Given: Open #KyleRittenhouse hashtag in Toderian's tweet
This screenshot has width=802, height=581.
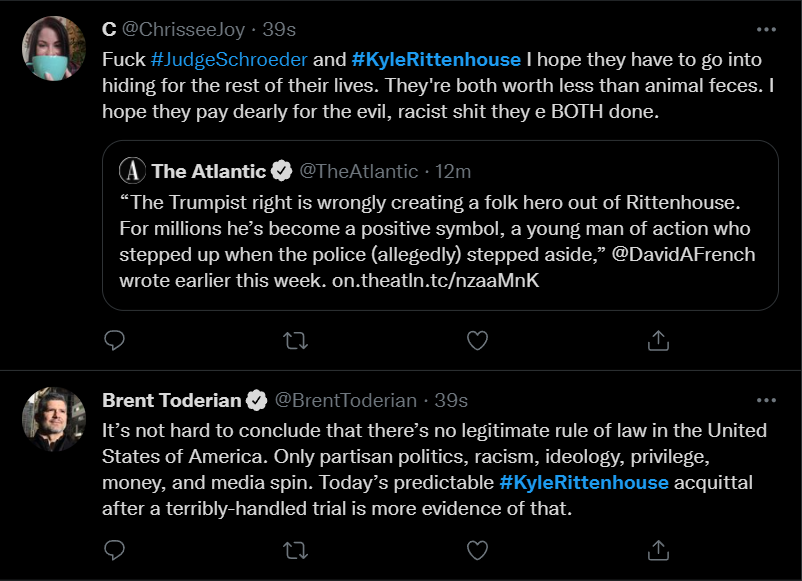Looking at the screenshot, I should pos(584,483).
